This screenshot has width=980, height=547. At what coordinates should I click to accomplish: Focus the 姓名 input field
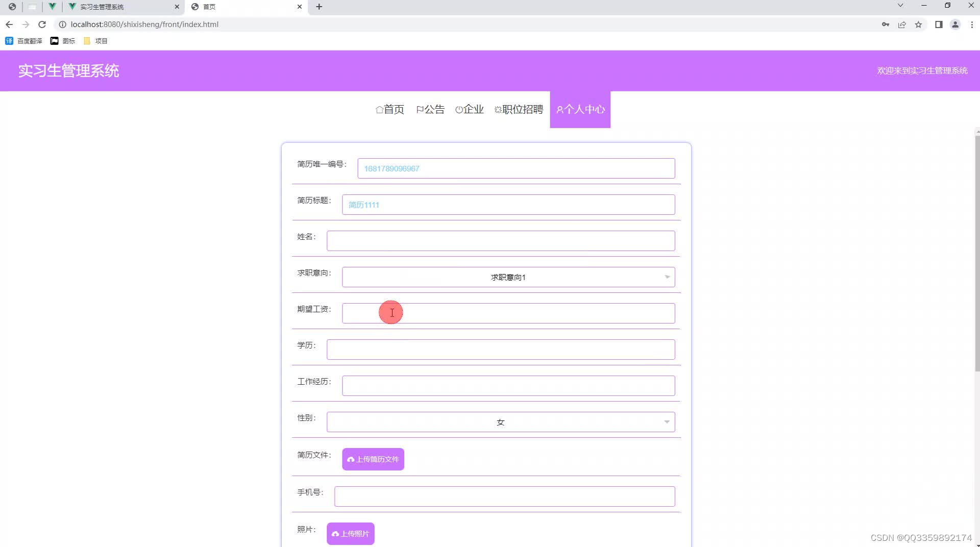(x=501, y=241)
